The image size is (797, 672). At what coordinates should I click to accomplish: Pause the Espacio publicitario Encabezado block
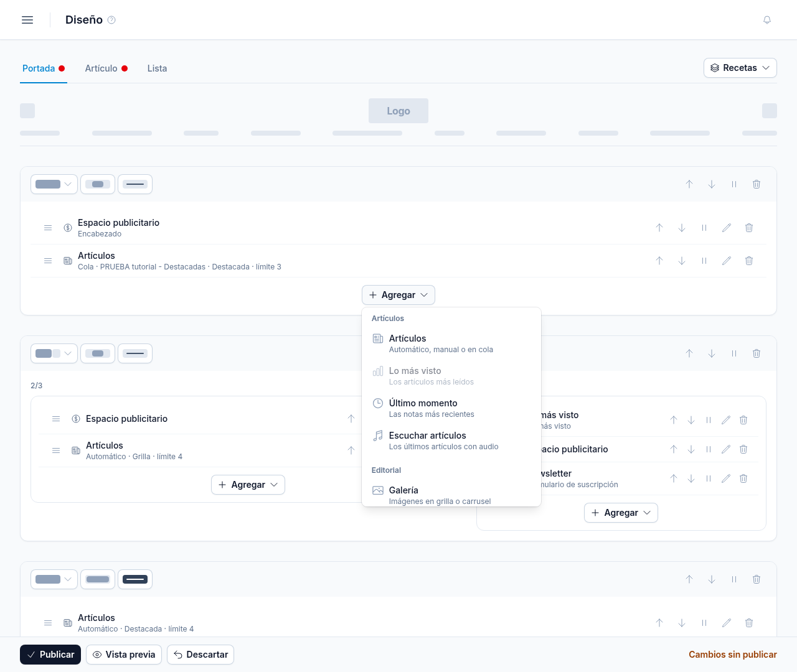pyautogui.click(x=704, y=228)
